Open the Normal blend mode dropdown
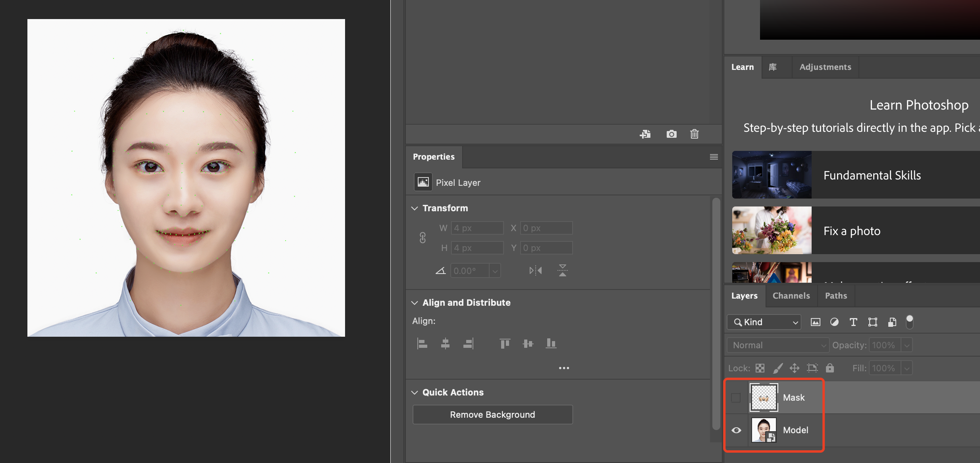Screen dimensions: 980x463 pos(777,345)
